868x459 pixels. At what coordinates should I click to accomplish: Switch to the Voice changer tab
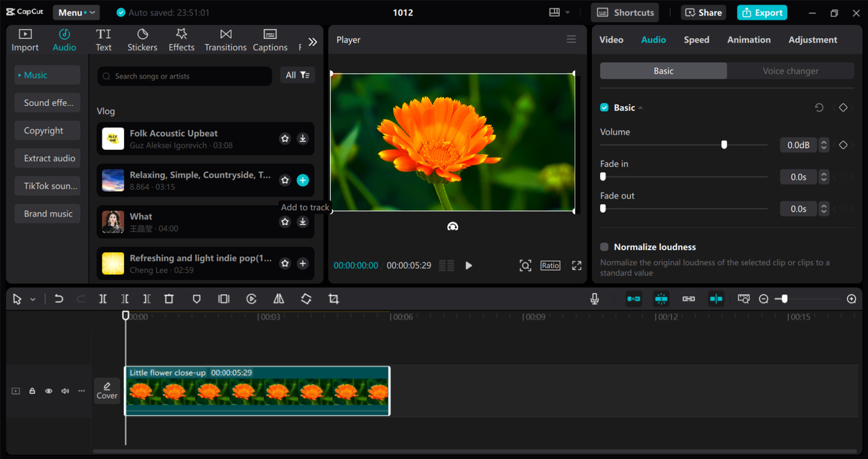point(791,71)
